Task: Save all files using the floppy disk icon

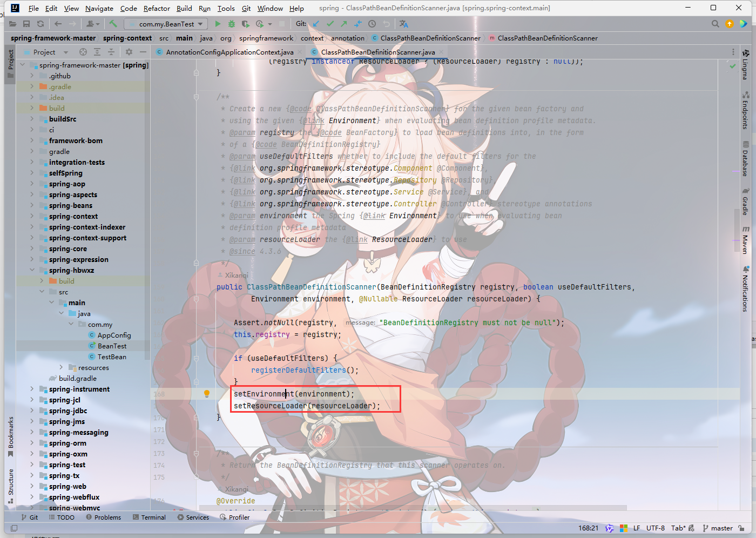Action: [x=26, y=24]
